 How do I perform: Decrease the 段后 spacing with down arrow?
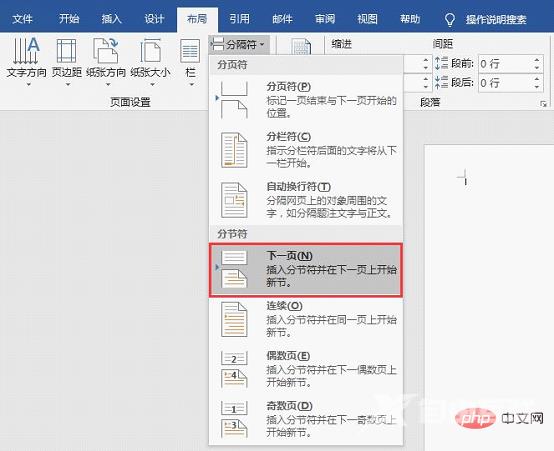coord(537,87)
